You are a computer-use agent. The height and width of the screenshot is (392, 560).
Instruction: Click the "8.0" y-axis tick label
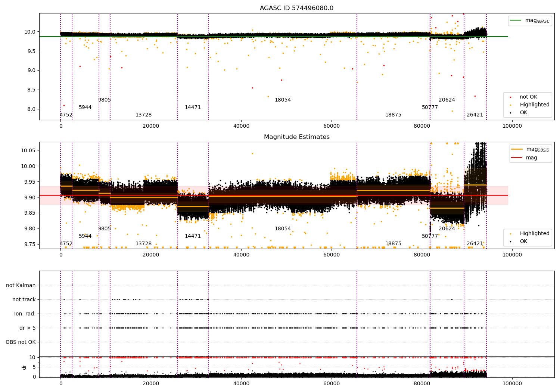(x=31, y=109)
